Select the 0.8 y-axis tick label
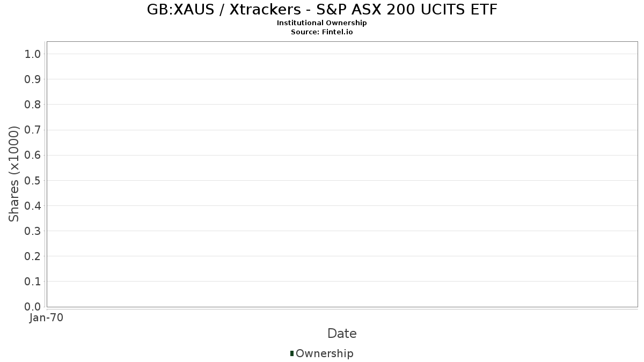This screenshot has height=362, width=644. pyautogui.click(x=33, y=105)
